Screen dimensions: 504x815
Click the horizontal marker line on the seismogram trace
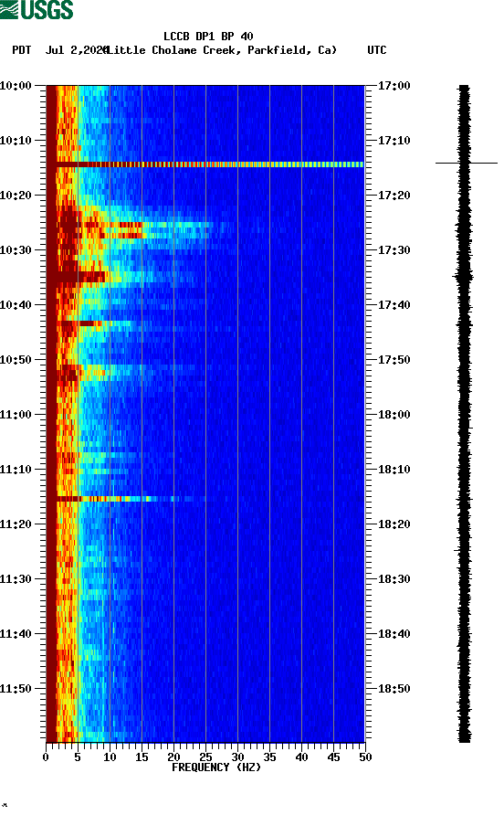[x=466, y=164]
